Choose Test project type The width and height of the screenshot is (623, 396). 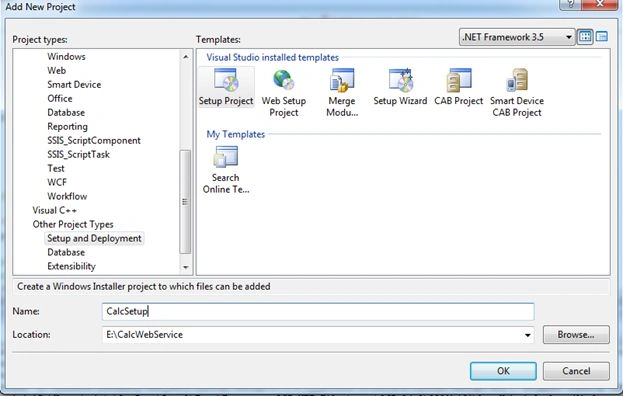click(x=56, y=168)
